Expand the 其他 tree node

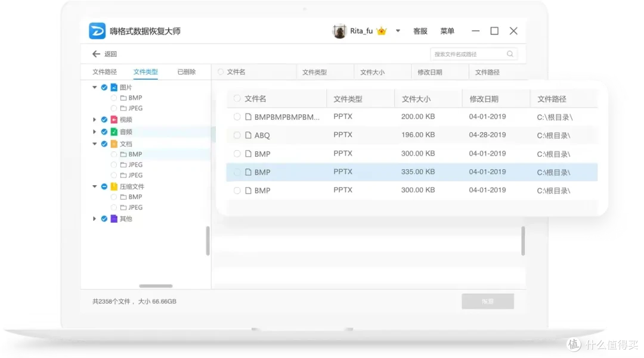pyautogui.click(x=94, y=219)
